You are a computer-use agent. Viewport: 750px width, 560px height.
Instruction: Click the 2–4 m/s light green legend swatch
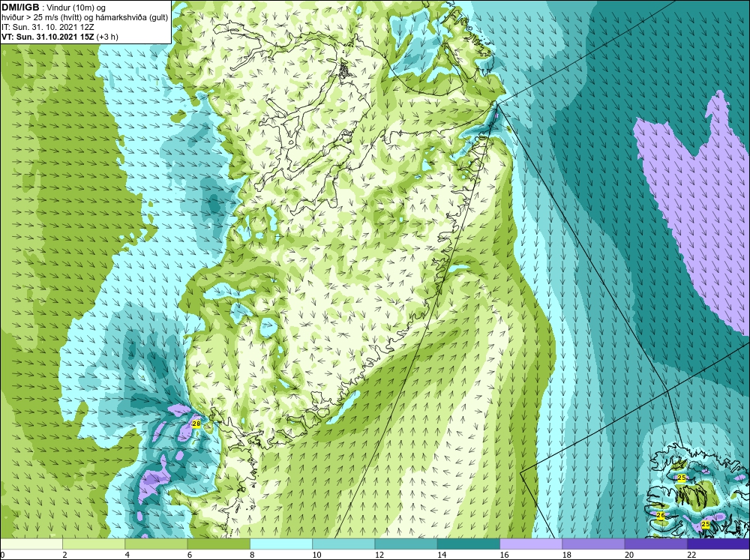94,544
